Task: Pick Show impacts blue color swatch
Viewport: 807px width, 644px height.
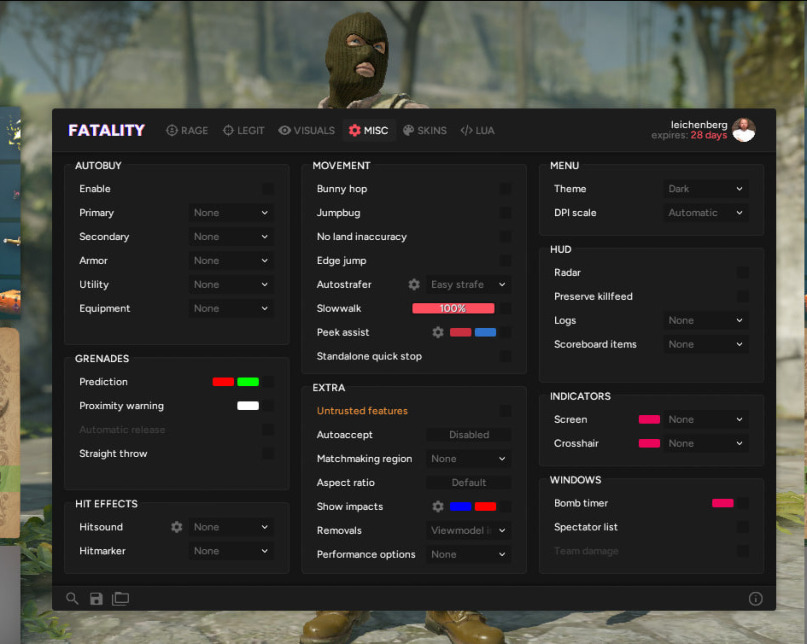Action: (x=461, y=507)
